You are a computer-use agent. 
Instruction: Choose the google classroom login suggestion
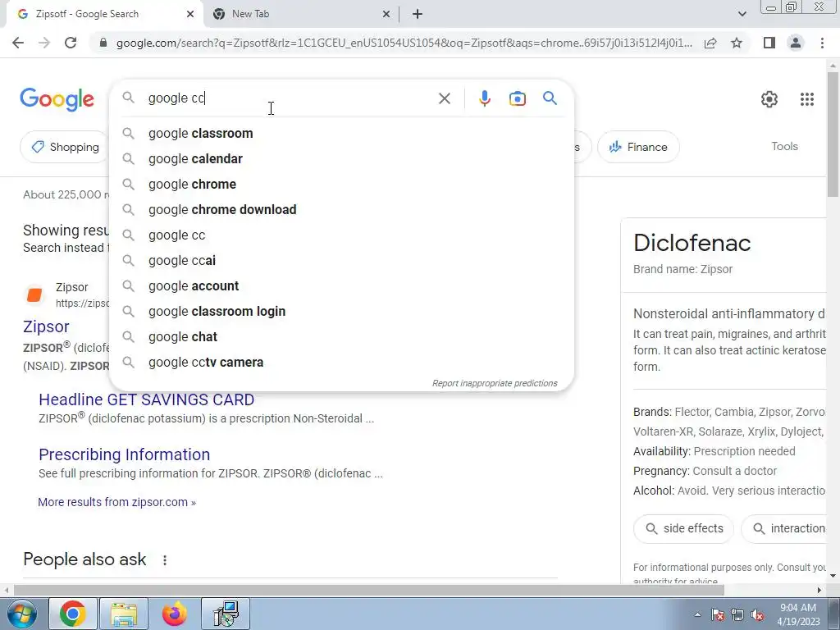[341, 311]
